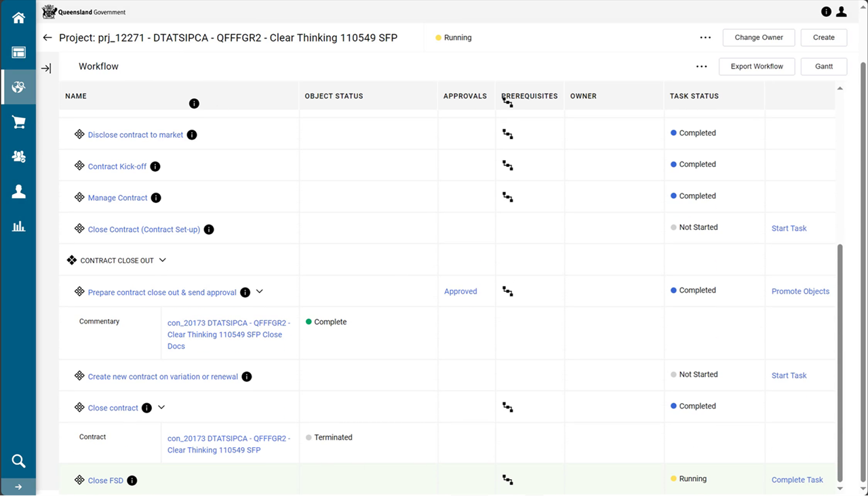Screen dimensions: 868x496
Task: Collapse Prepare contract close out task chevron
Action: (x=259, y=292)
